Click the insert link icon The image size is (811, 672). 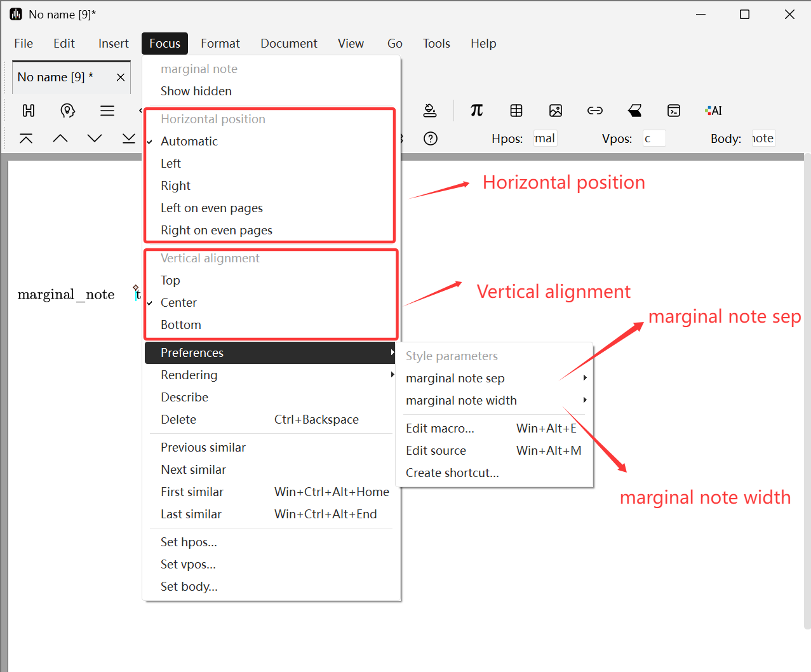[595, 111]
